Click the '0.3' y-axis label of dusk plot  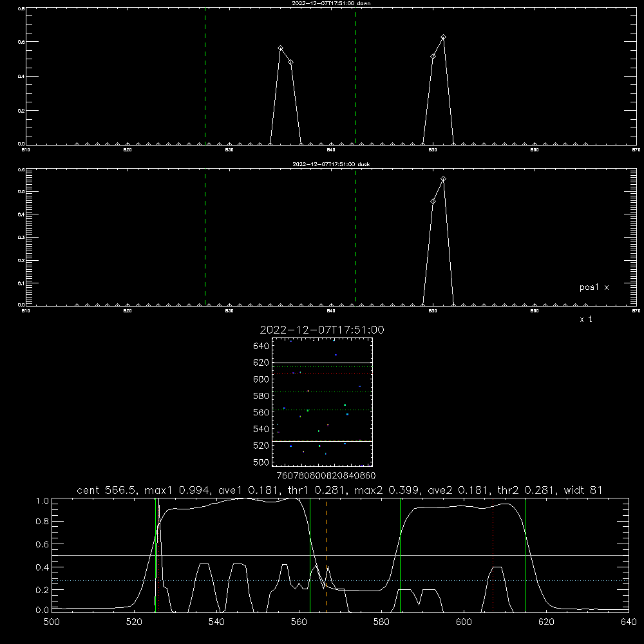pos(22,238)
